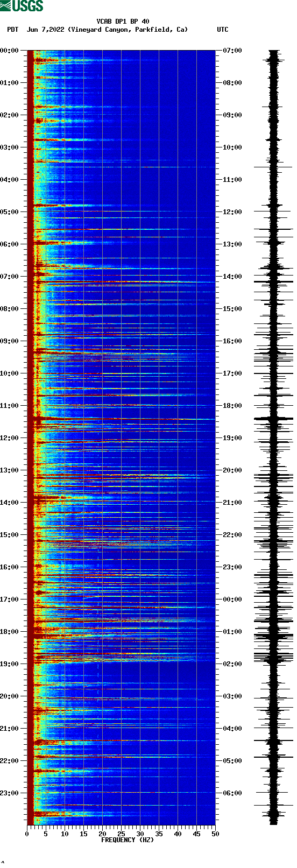Screen dimensions: 297x868
Task: Click the '13:00' UTC label on the right axis
Action: 232,244
